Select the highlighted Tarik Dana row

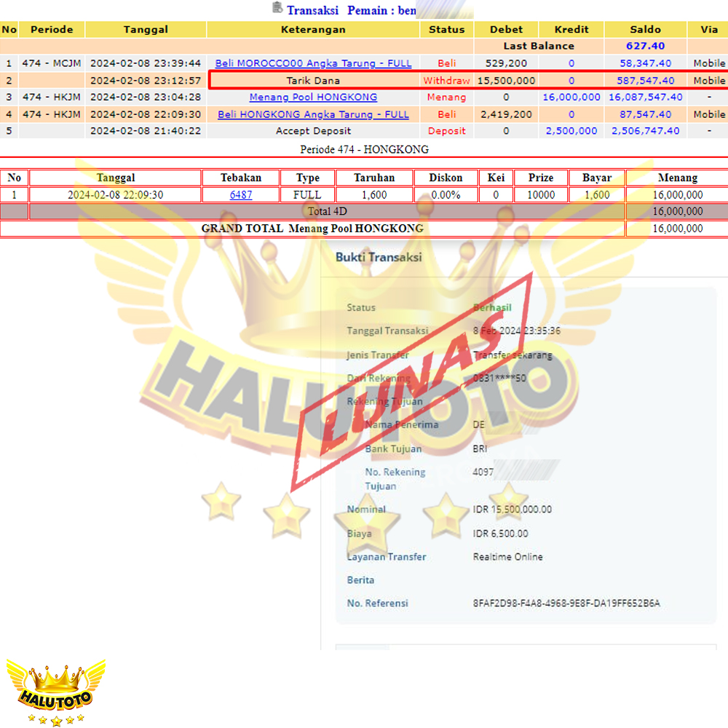[x=313, y=80]
